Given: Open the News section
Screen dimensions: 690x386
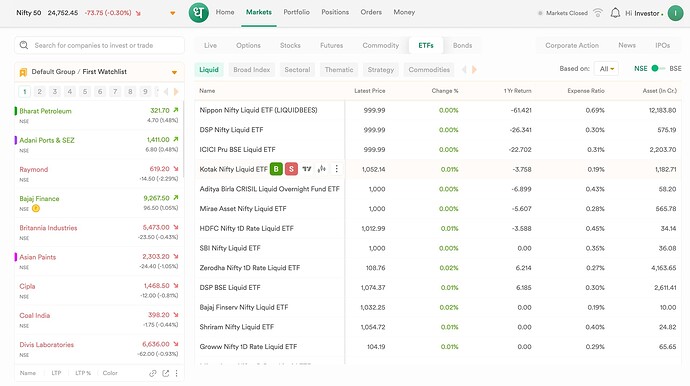Looking at the screenshot, I should pyautogui.click(x=627, y=45).
